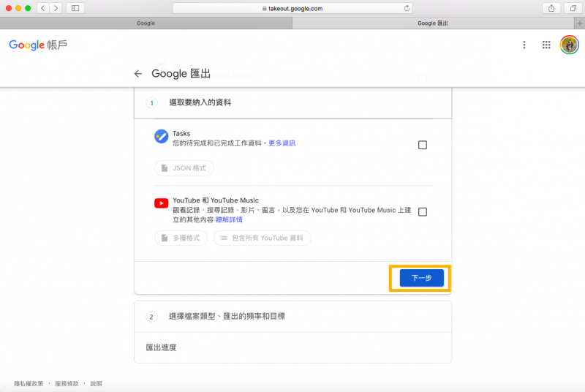Open the Google account profile avatar
Image resolution: width=585 pixels, height=392 pixels.
570,45
